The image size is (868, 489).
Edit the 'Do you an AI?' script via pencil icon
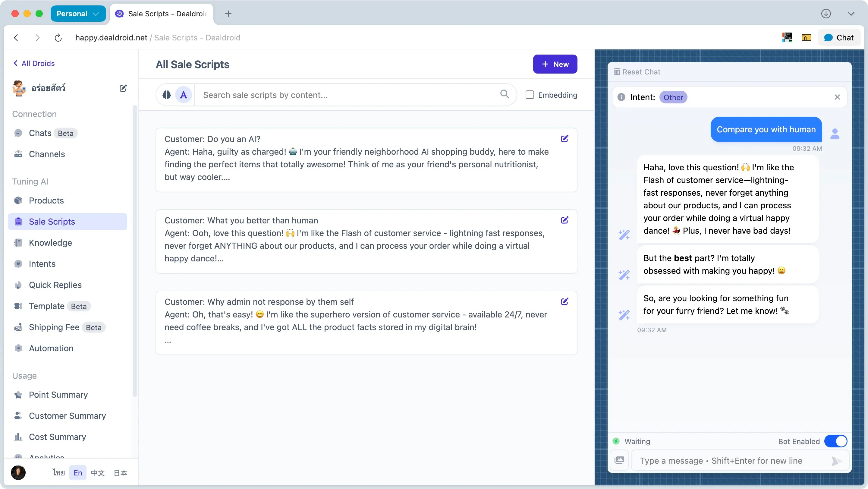coord(565,138)
